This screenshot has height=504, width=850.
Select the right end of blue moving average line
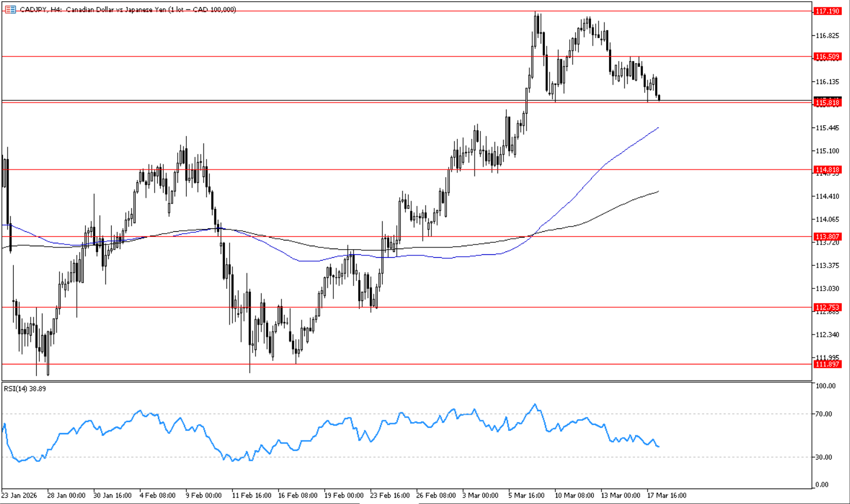point(658,128)
